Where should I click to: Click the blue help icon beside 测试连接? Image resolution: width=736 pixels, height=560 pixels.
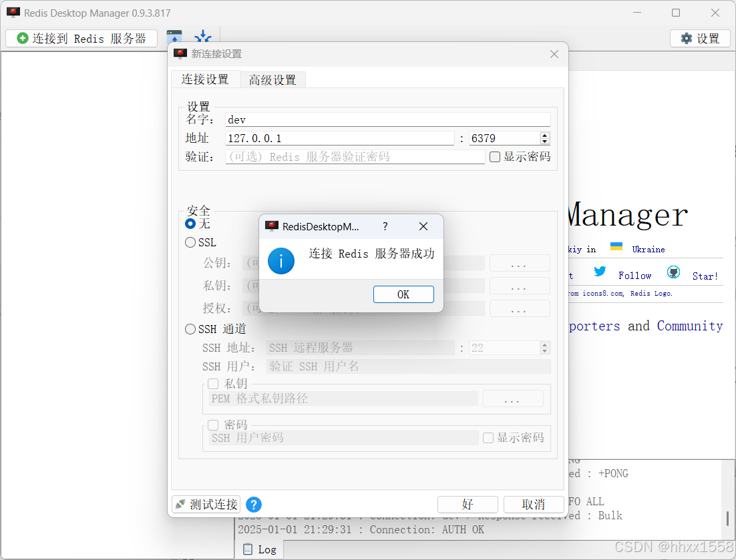254,505
